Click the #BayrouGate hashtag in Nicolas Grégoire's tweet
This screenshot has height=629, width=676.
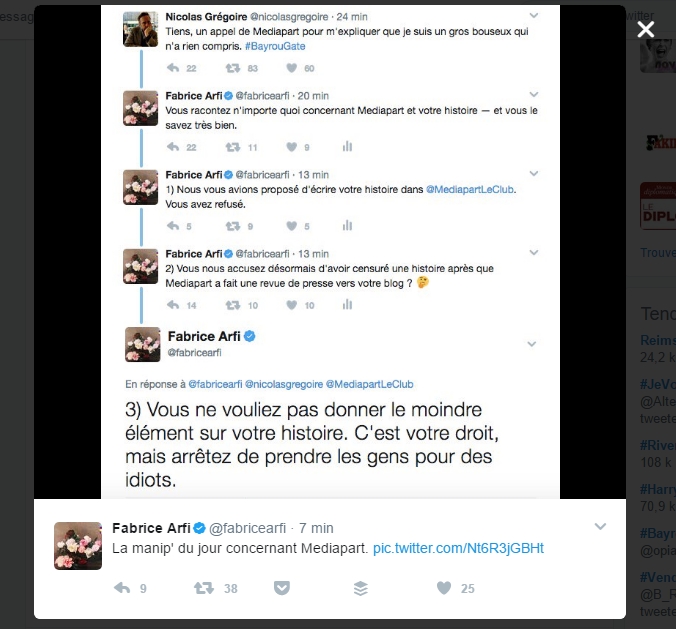click(x=275, y=46)
